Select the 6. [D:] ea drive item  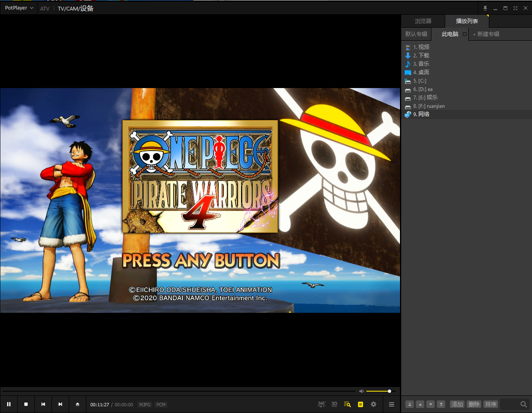point(466,89)
